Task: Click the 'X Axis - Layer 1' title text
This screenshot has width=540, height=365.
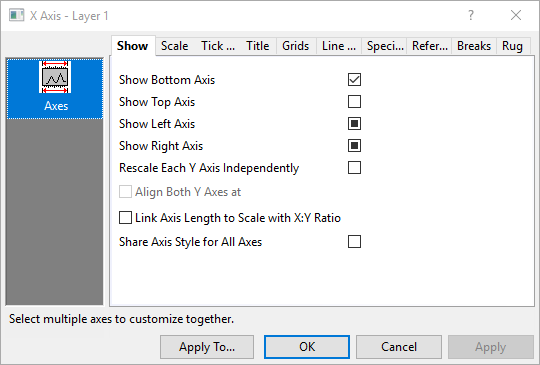Action: tap(69, 16)
